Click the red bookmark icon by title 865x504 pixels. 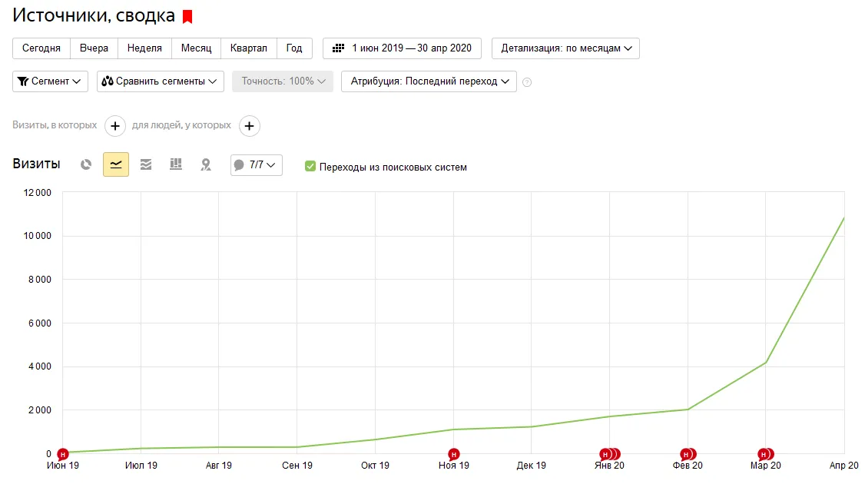187,17
